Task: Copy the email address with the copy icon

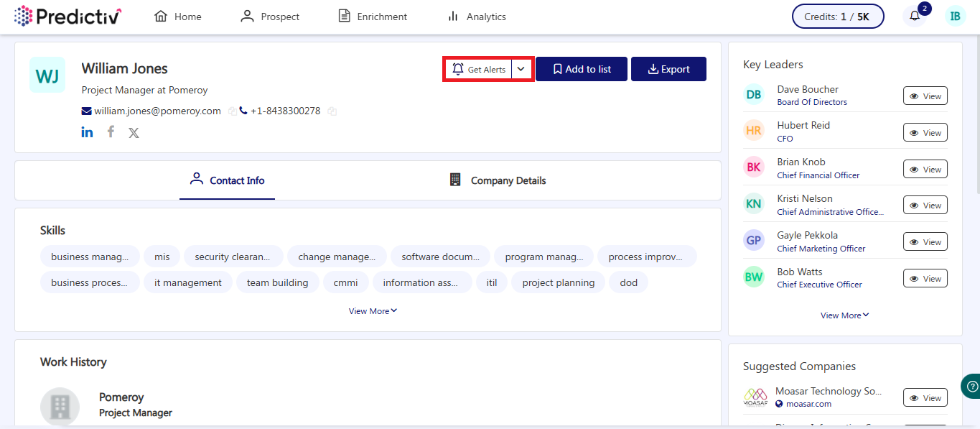Action: [x=232, y=111]
